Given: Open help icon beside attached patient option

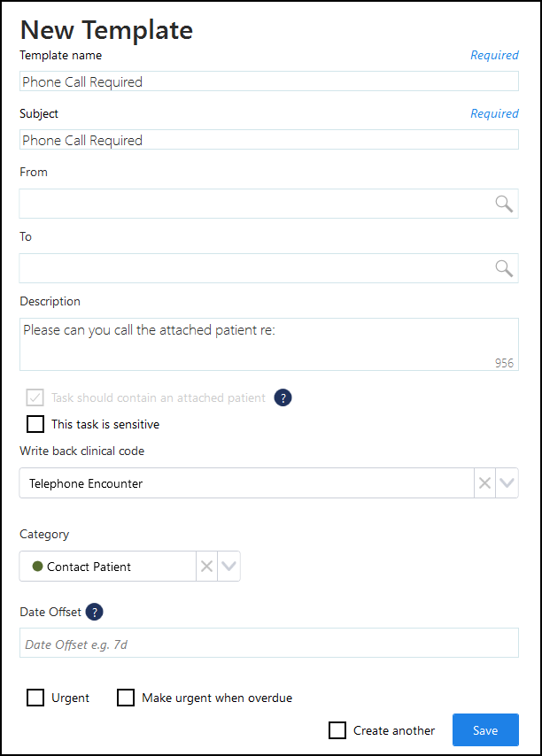Looking at the screenshot, I should (x=283, y=397).
